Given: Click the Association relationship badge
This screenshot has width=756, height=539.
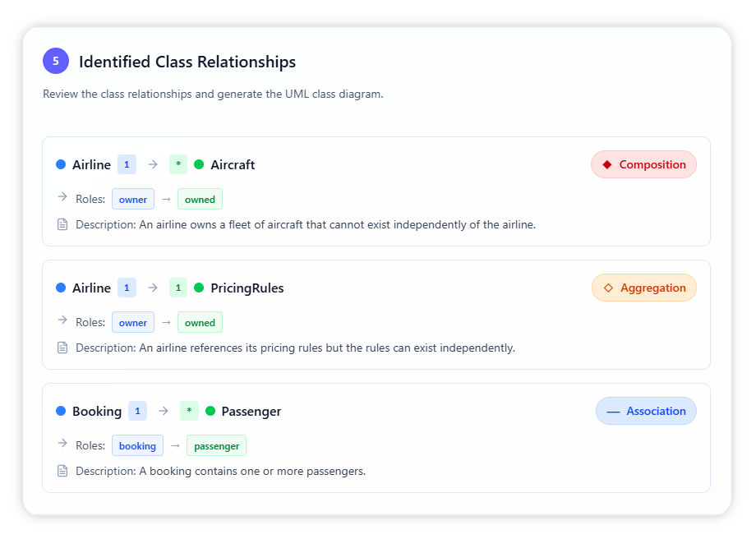Looking at the screenshot, I should point(646,411).
